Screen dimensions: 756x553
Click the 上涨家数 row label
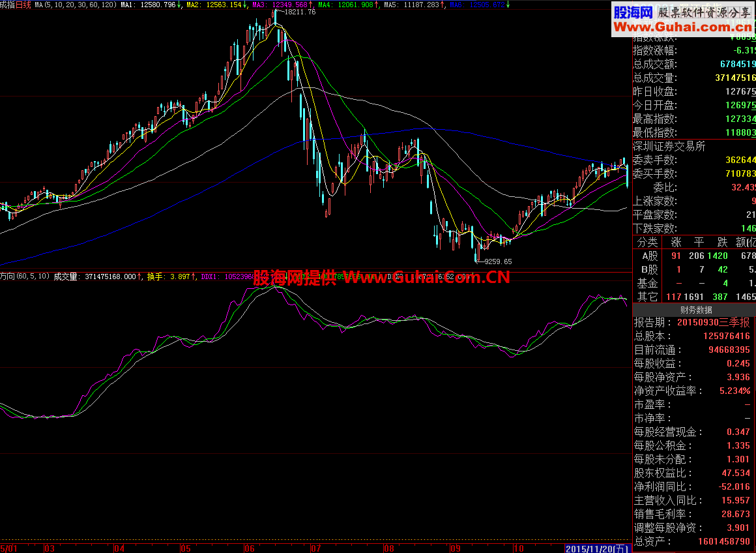pos(655,201)
